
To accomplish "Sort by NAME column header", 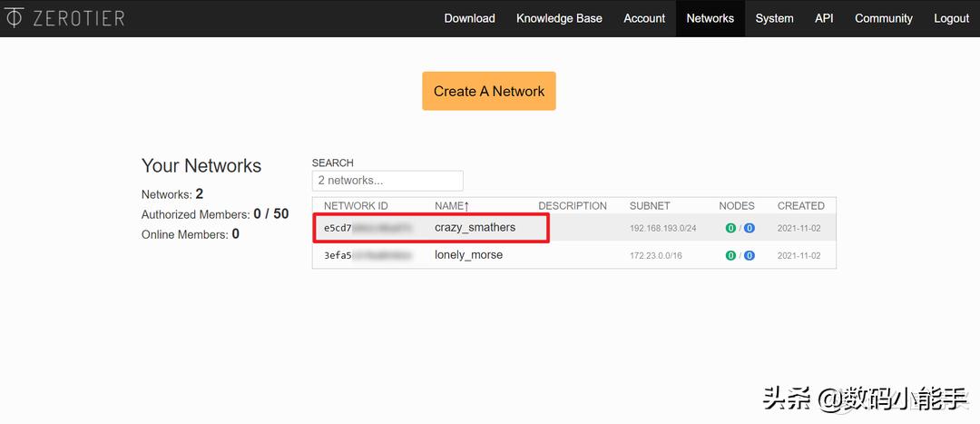I will [x=452, y=205].
